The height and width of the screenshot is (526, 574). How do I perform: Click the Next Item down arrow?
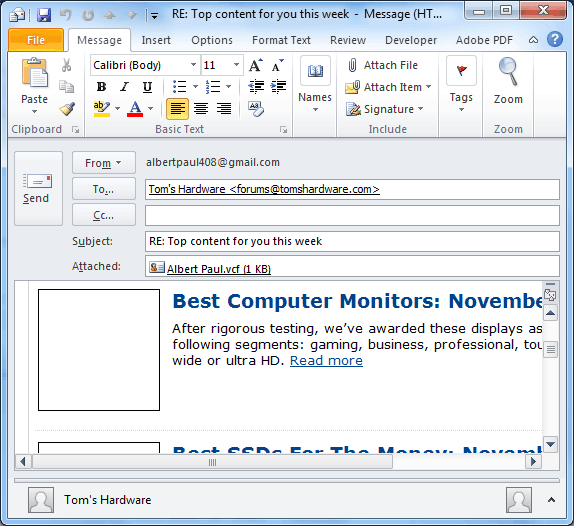pos(131,15)
